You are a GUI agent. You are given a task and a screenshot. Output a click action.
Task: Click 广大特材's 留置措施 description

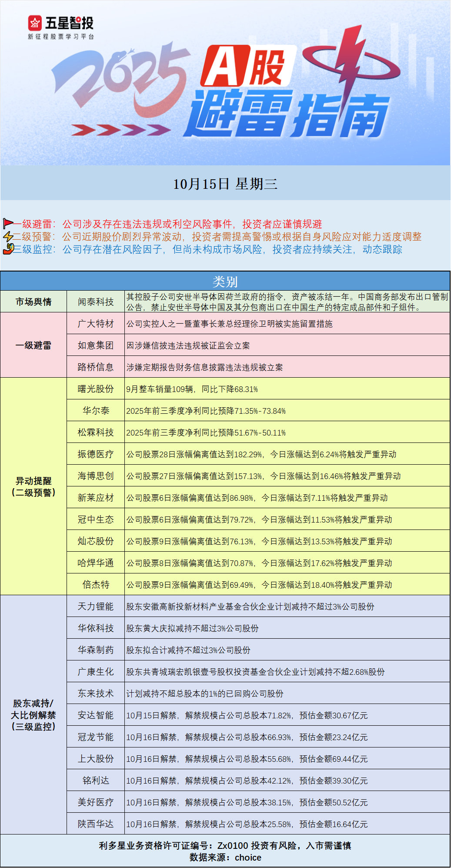230,324
